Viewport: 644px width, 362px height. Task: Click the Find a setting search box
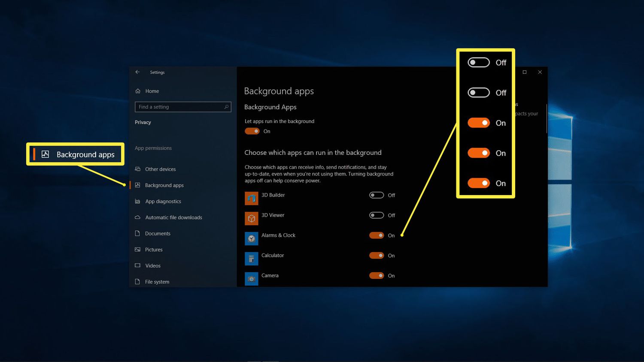pyautogui.click(x=183, y=107)
